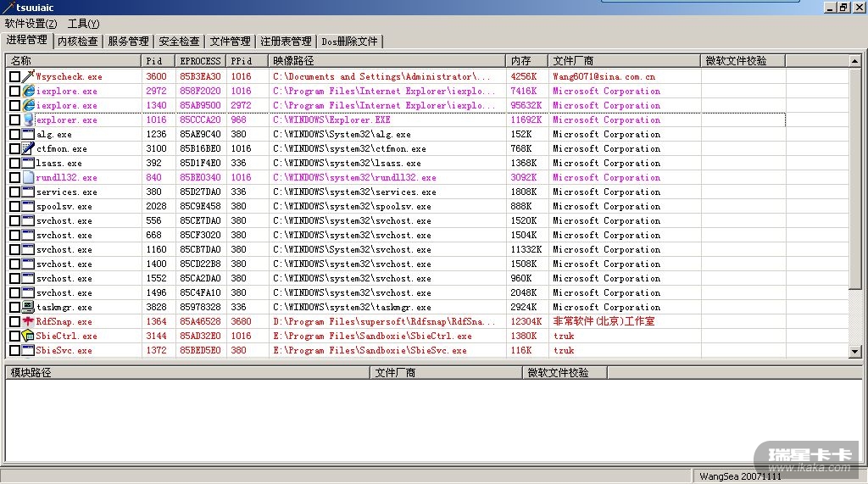Switch to the 服务管理 tab
Viewport: 868px width, 484px height.
[129, 42]
